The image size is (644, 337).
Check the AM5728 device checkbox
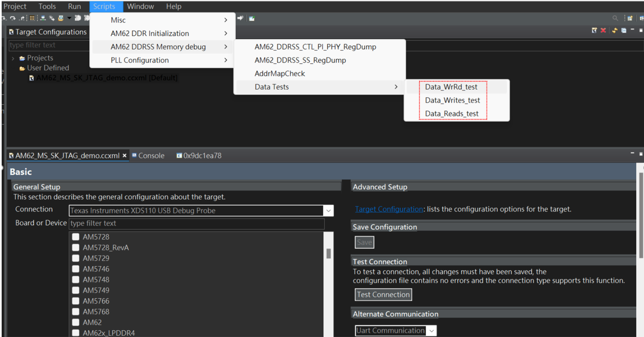click(75, 237)
